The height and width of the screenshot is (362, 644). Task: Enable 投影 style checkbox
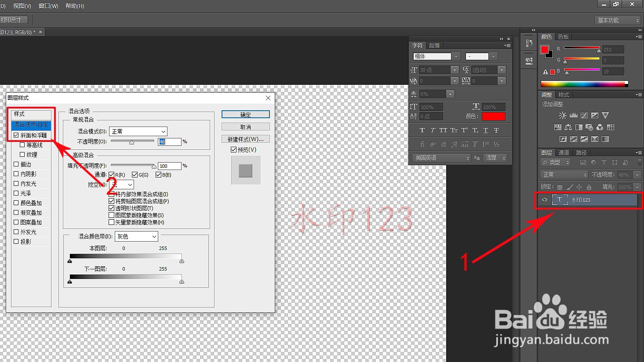click(x=16, y=242)
